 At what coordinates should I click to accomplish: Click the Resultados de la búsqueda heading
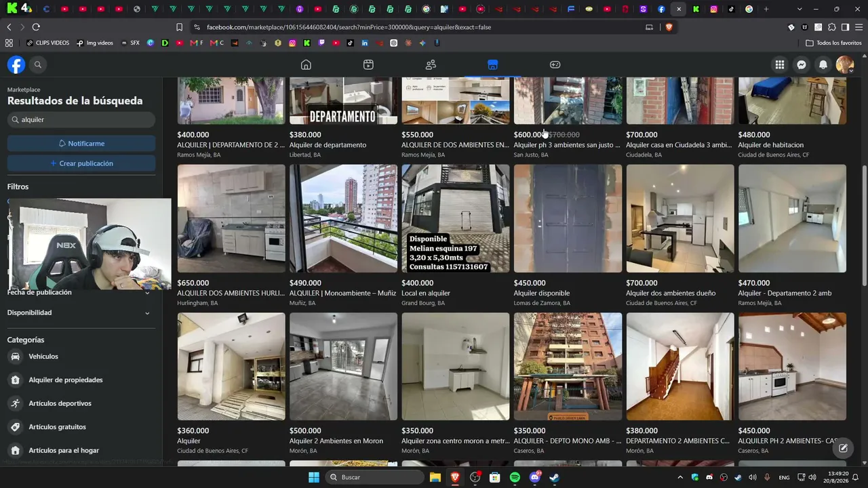point(75,101)
